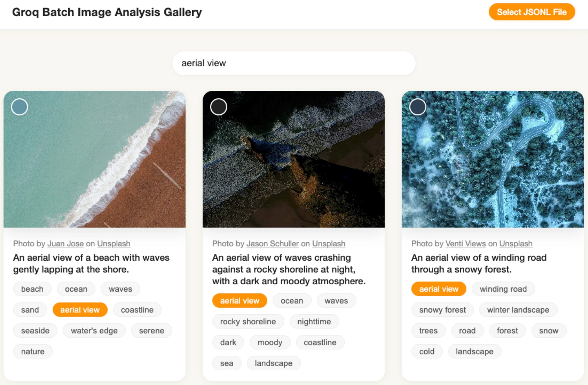Viewport: 588px width, 385px height.
Task: Open the Unsplash link on the beach card
Action: coord(114,243)
